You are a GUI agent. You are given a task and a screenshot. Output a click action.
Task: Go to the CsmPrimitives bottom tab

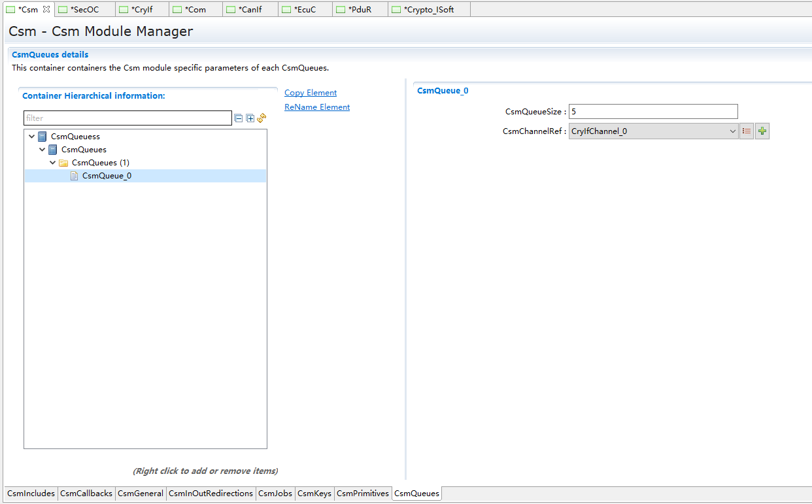click(363, 494)
